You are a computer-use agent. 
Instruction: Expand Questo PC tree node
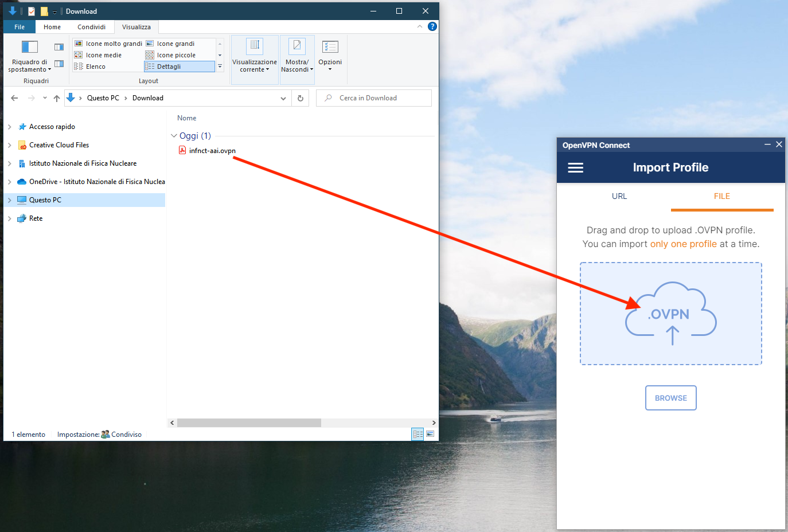click(x=10, y=200)
